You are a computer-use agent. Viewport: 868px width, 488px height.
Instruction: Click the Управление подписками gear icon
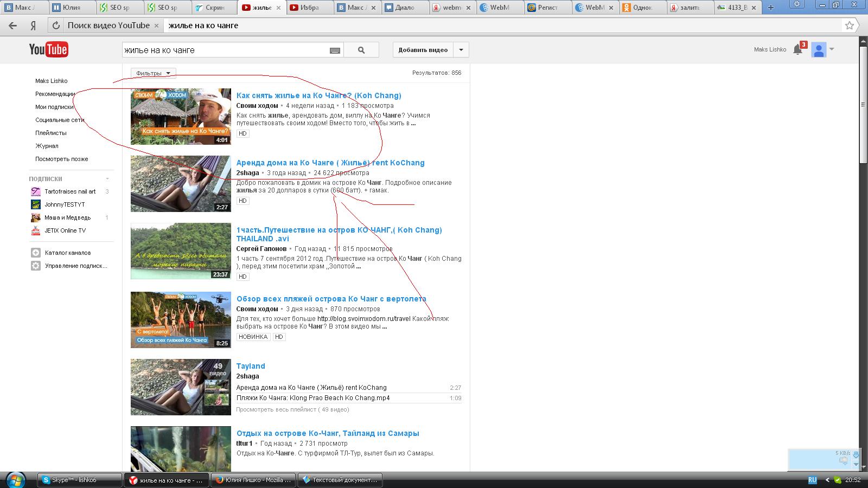click(36, 266)
